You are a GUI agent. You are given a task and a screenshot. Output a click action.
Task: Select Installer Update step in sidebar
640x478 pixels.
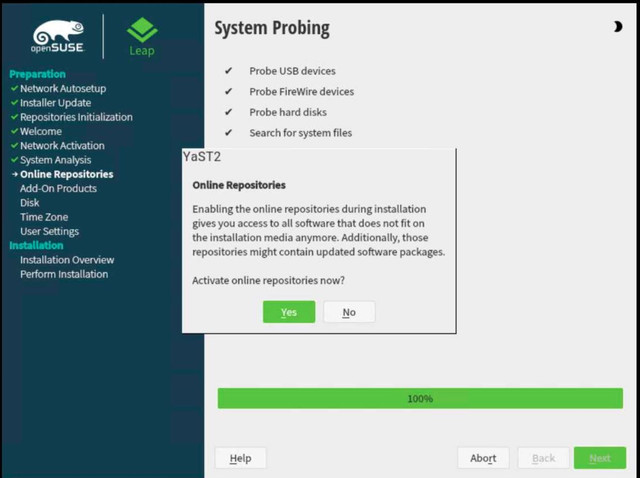(56, 103)
